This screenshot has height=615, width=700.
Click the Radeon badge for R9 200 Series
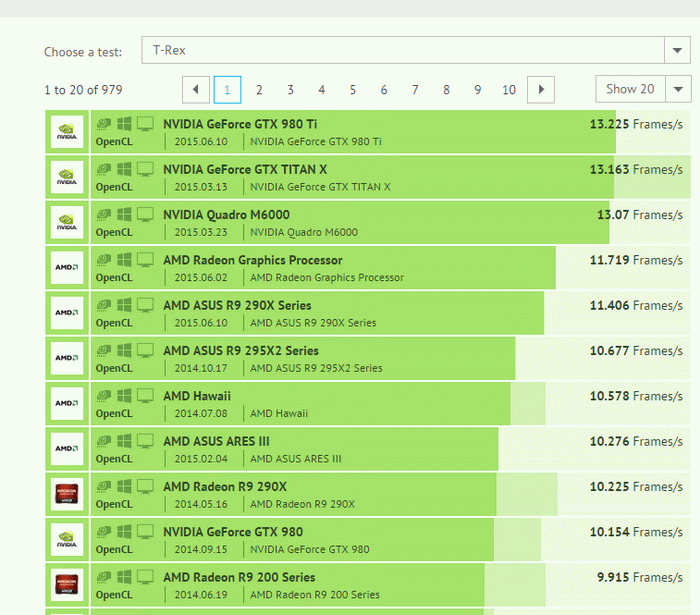(x=67, y=585)
